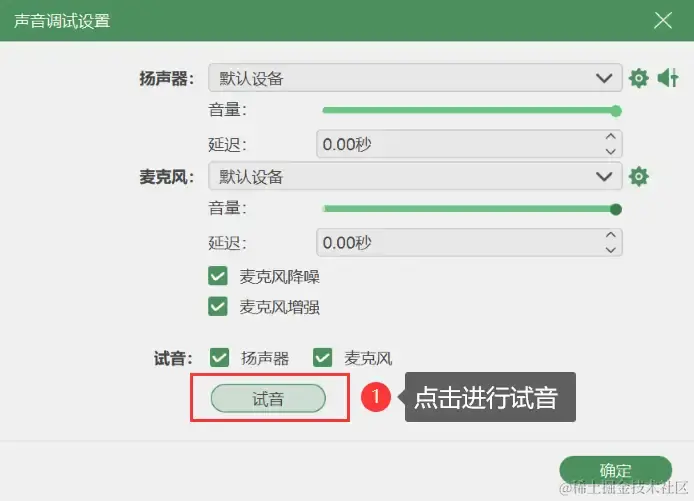Open speaker settings gear icon
Screen dimensions: 694x501
tap(638, 78)
